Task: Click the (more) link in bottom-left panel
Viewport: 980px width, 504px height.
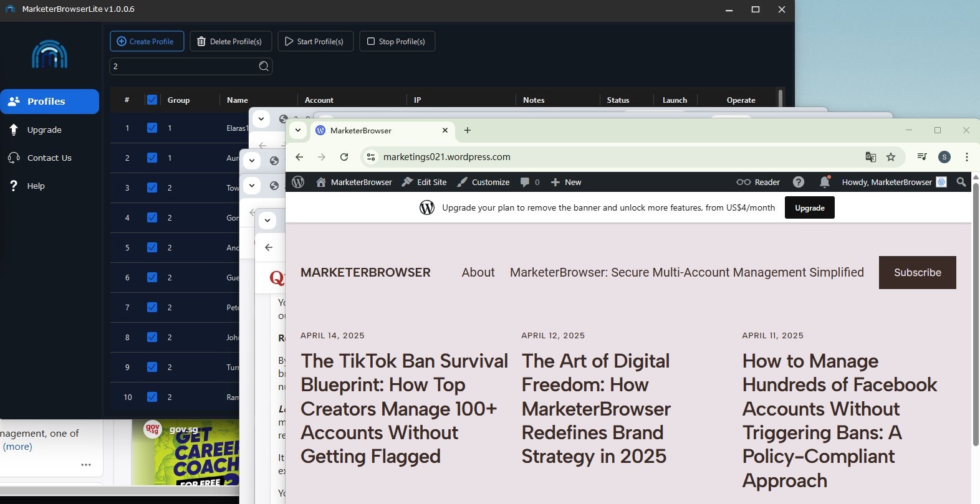Action: [17, 447]
